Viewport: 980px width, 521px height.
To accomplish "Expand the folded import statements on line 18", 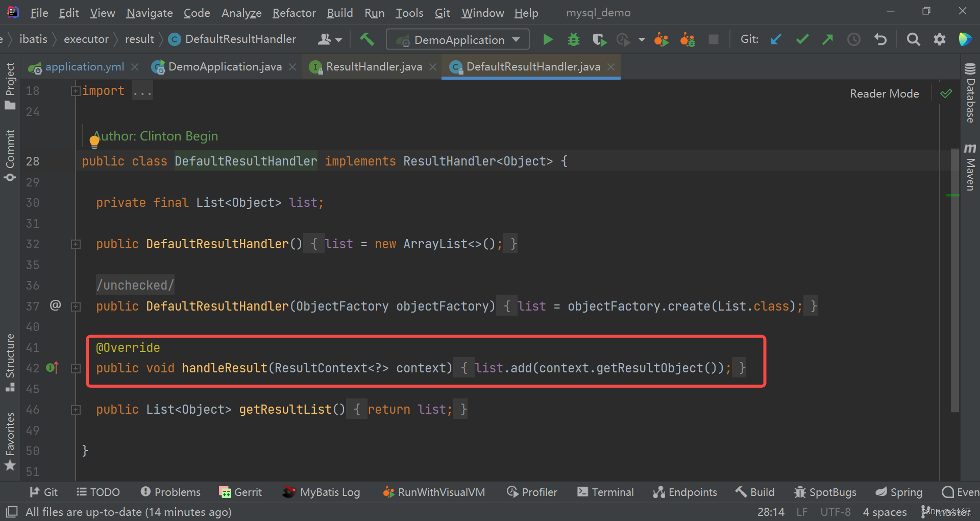I will pyautogui.click(x=75, y=90).
